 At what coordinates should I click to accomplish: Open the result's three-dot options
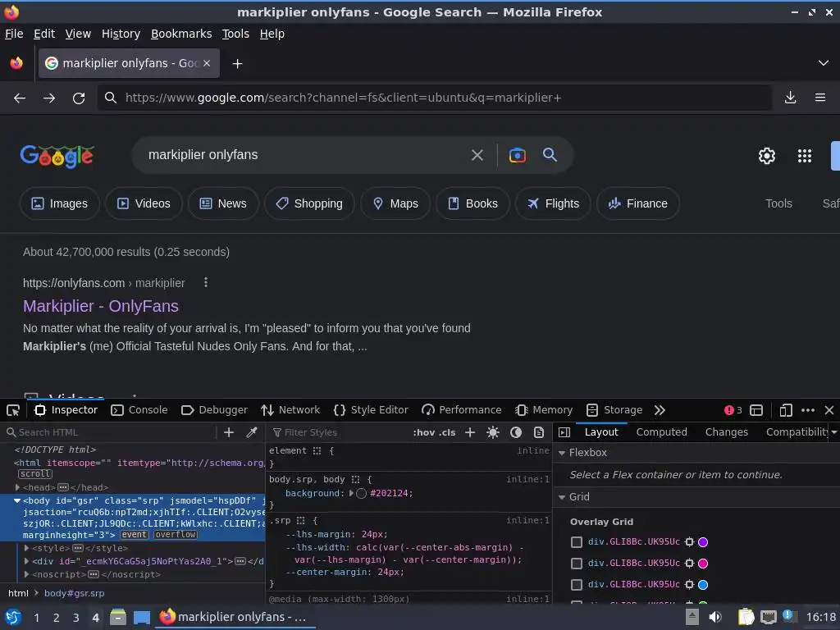(x=206, y=282)
